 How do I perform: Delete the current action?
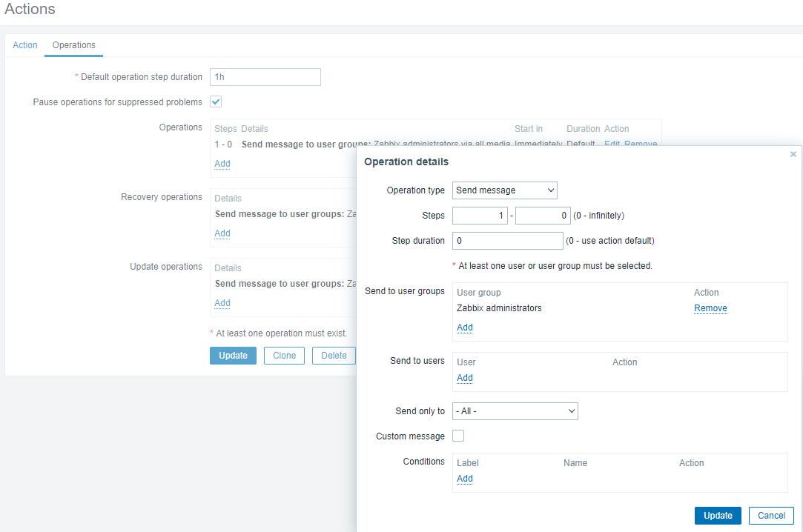(x=334, y=356)
